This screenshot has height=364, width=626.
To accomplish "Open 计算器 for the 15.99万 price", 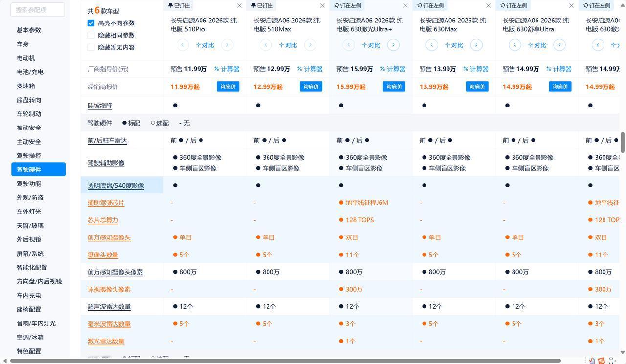I will click(393, 69).
